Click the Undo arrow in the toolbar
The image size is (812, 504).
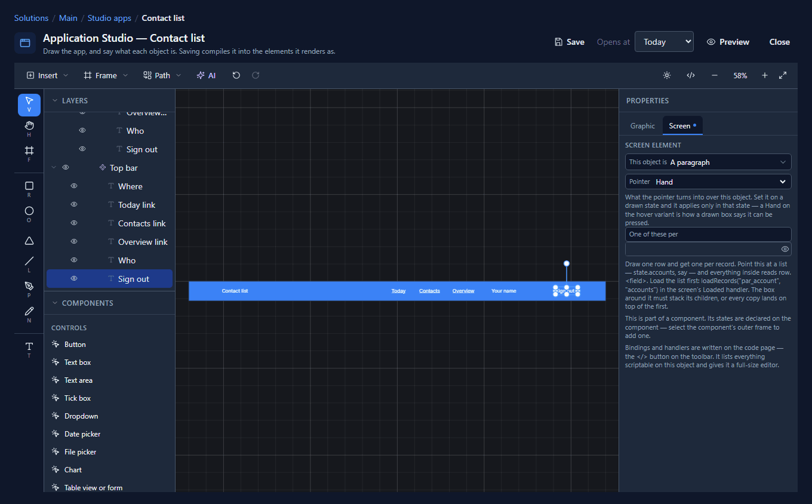236,75
